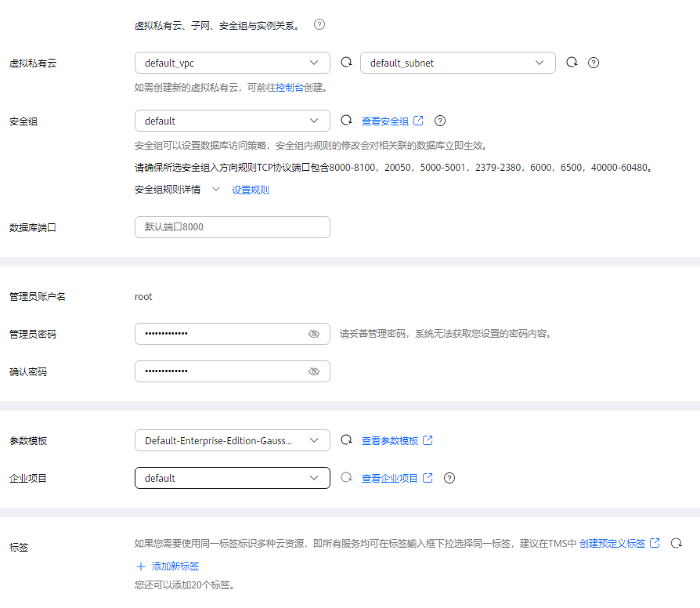Open help tooltip beside 企业项目 row

449,478
